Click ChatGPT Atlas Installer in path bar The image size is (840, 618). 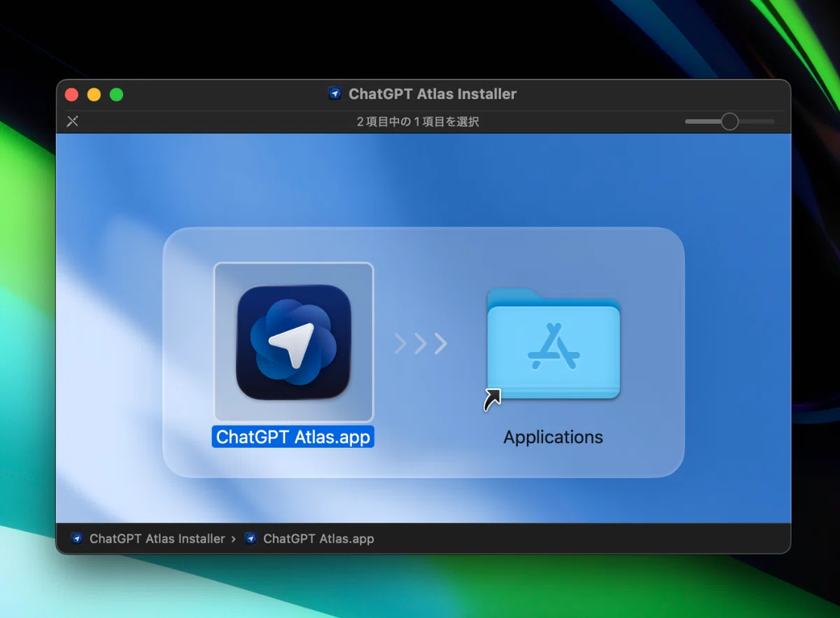pos(157,539)
